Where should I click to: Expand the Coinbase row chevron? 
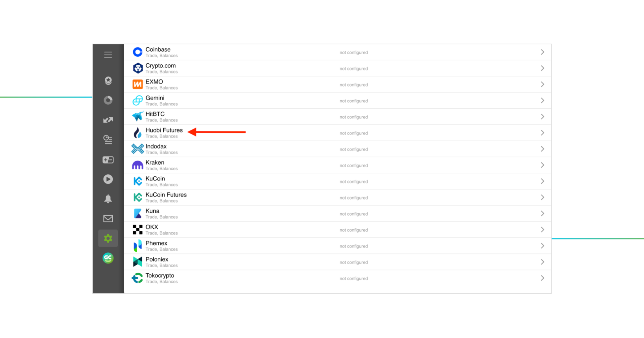pyautogui.click(x=542, y=52)
